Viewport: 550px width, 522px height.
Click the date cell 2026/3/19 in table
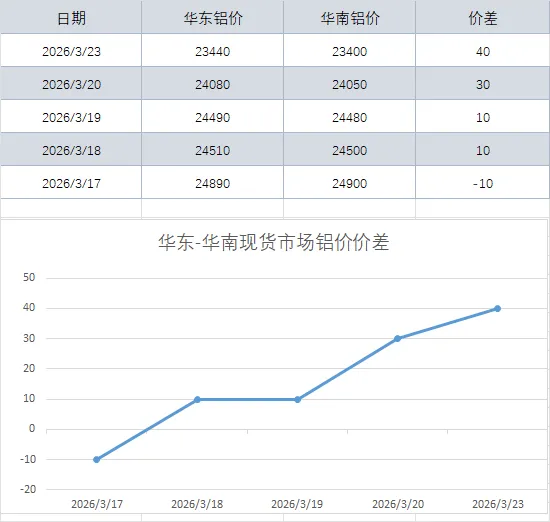point(71,117)
